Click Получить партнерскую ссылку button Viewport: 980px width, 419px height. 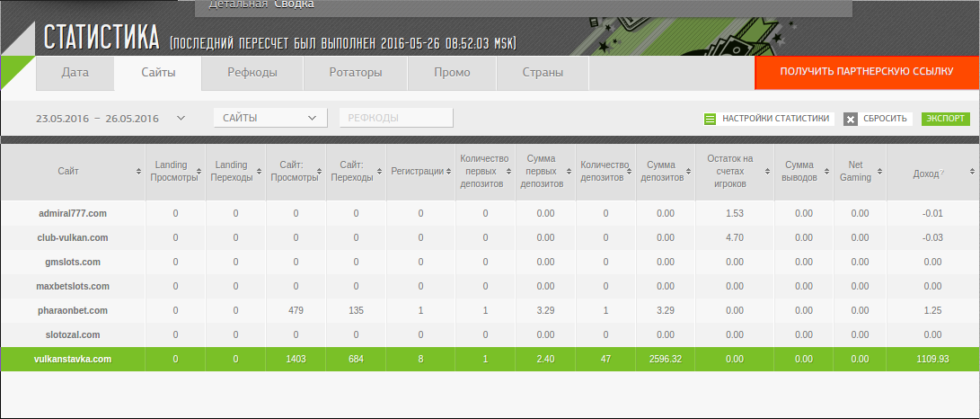[x=867, y=73]
